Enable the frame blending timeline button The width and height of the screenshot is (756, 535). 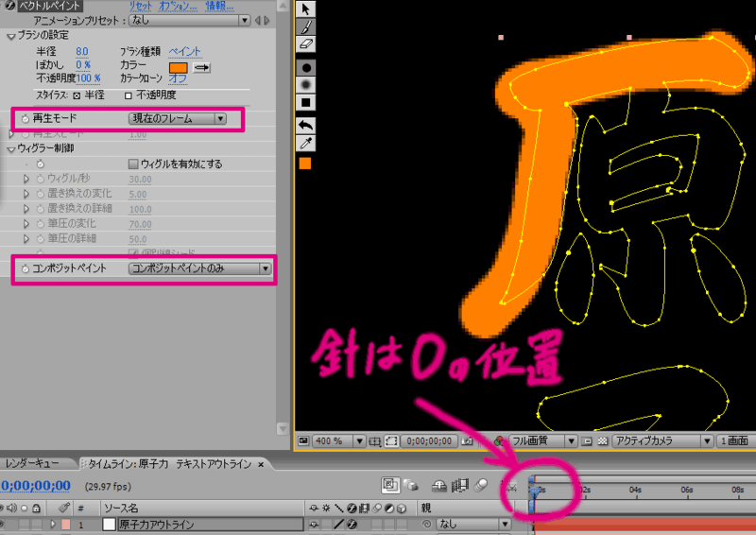pyautogui.click(x=460, y=485)
